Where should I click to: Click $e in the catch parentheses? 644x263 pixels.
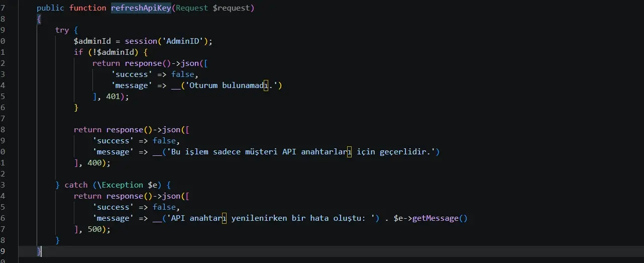point(153,185)
